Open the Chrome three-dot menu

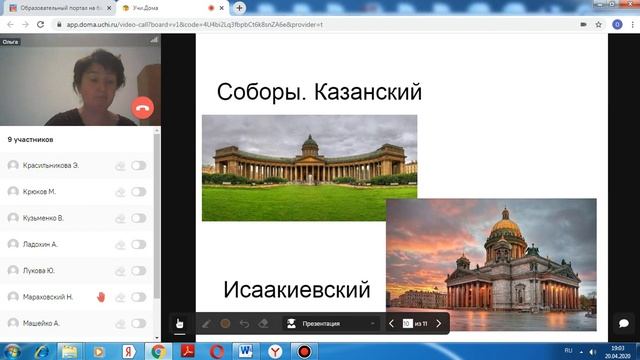(633, 24)
